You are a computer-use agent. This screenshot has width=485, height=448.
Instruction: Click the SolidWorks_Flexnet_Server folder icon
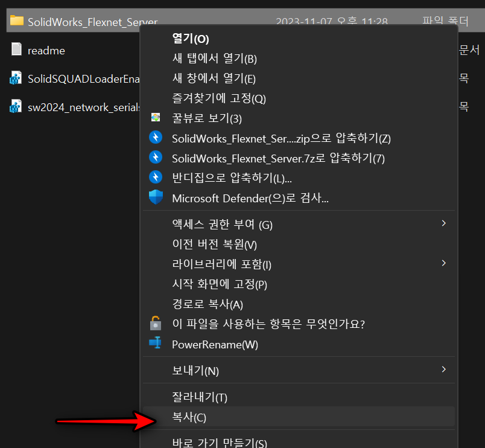pyautogui.click(x=17, y=21)
